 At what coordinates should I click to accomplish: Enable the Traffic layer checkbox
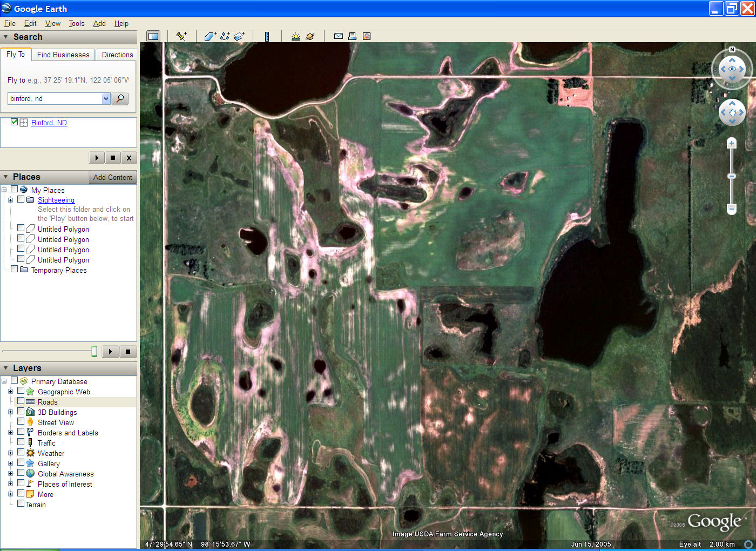21,442
